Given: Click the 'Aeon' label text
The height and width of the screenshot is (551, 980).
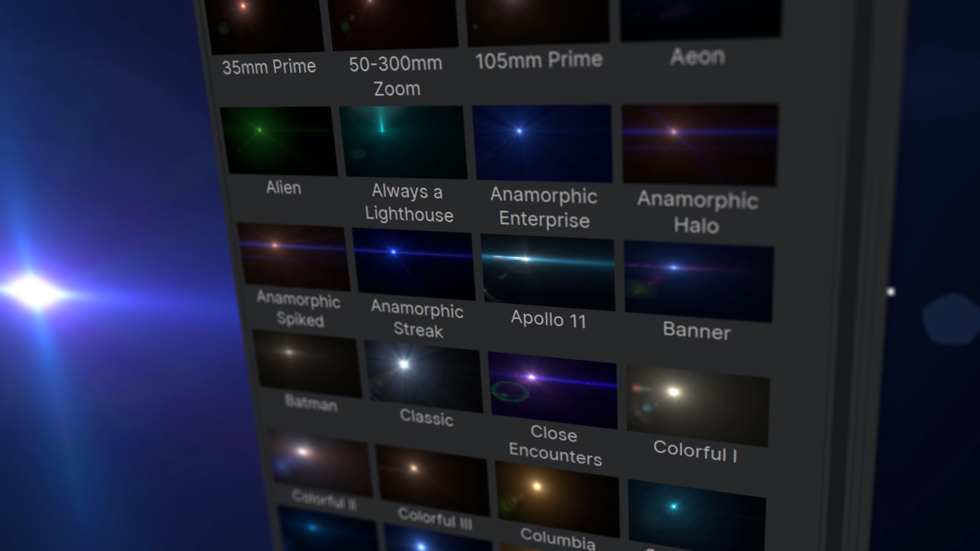Looking at the screenshot, I should coord(698,56).
